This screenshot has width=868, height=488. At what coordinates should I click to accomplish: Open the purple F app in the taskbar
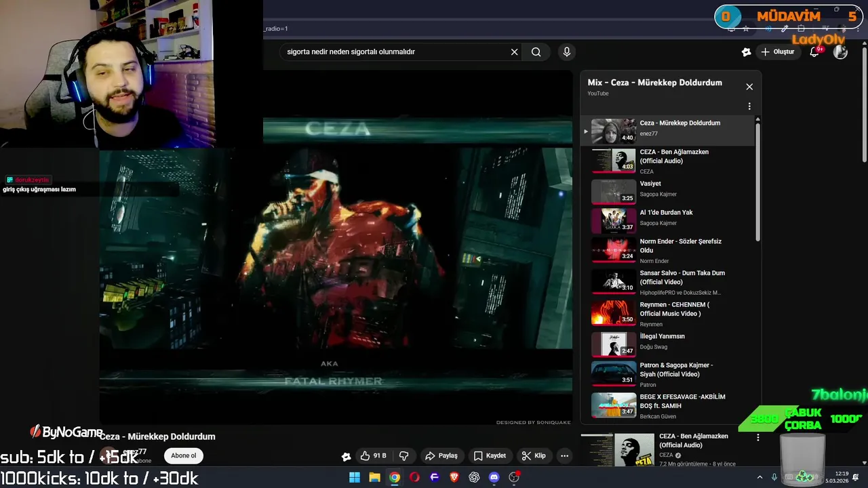click(435, 477)
